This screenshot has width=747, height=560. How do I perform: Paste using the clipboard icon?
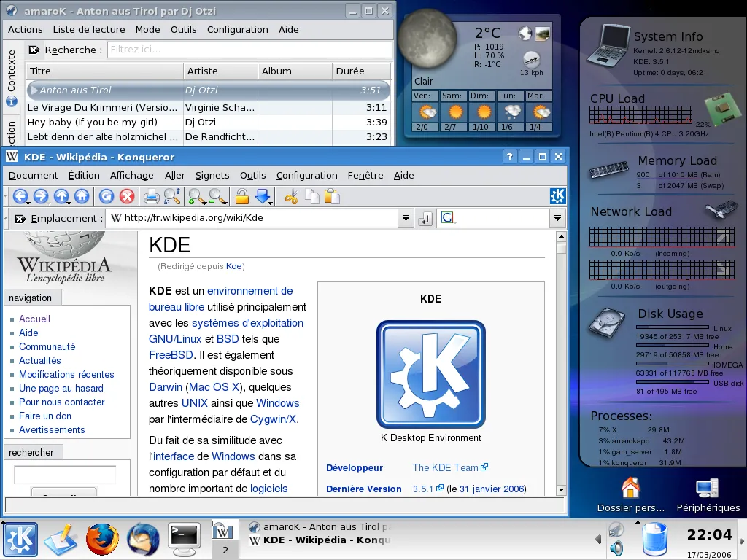click(332, 196)
